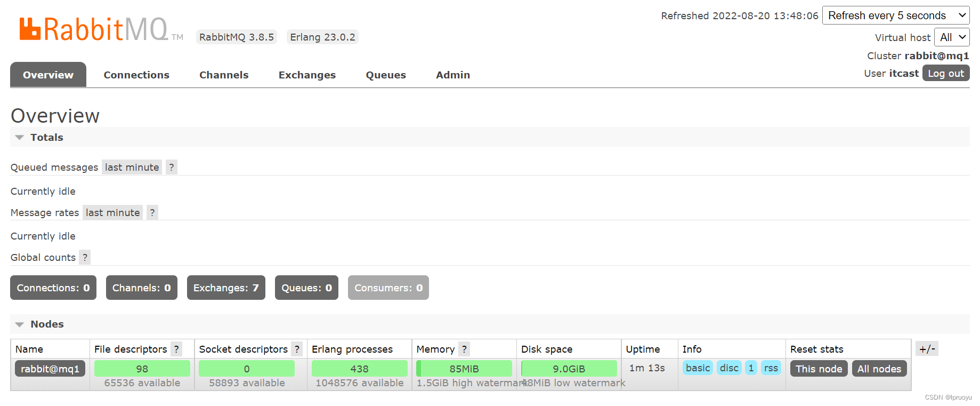Click the Name column header

coord(29,349)
